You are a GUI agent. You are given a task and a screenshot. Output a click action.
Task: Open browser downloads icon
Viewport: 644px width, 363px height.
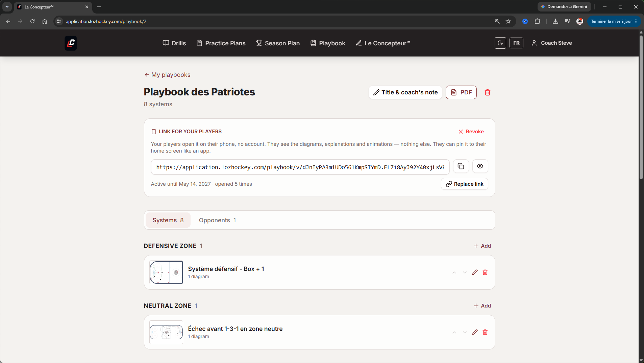pyautogui.click(x=555, y=21)
